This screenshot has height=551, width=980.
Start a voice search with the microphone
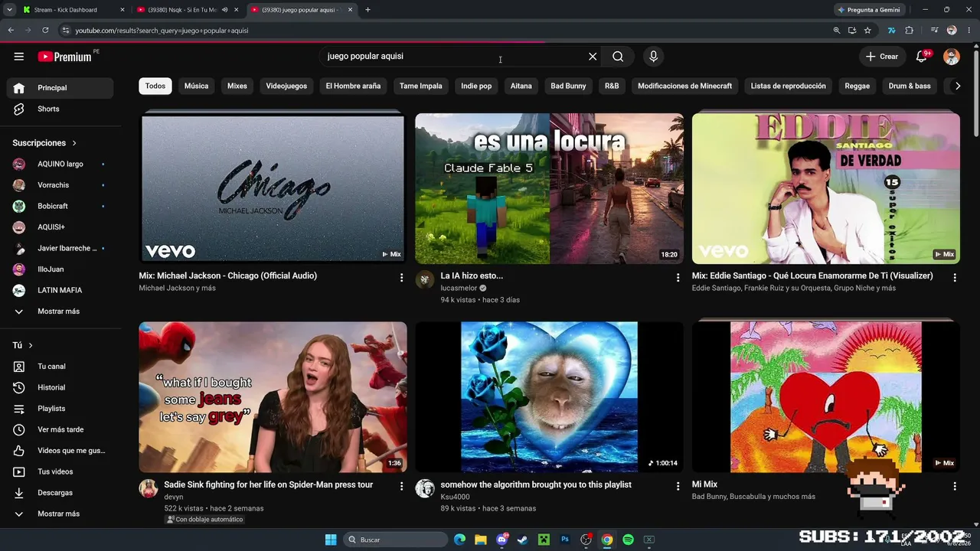(653, 57)
